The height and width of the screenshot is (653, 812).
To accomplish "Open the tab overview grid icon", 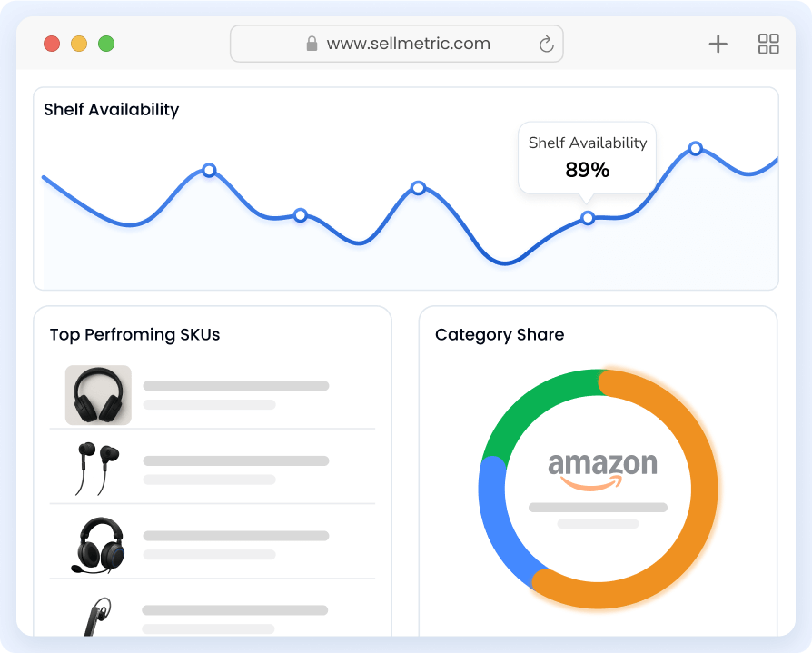I will tap(768, 44).
